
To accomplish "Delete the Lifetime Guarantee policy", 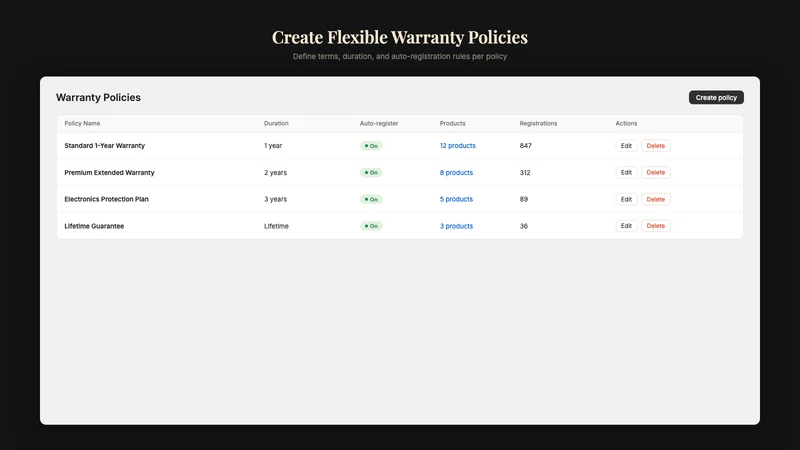I will 655,226.
